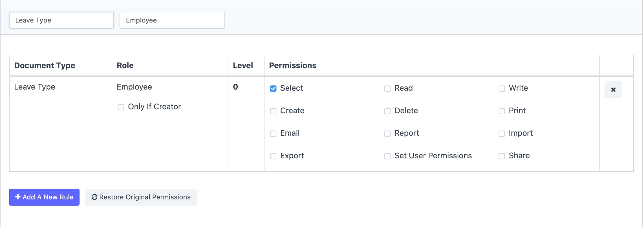
Task: Enable the Print permission checkbox
Action: [502, 111]
